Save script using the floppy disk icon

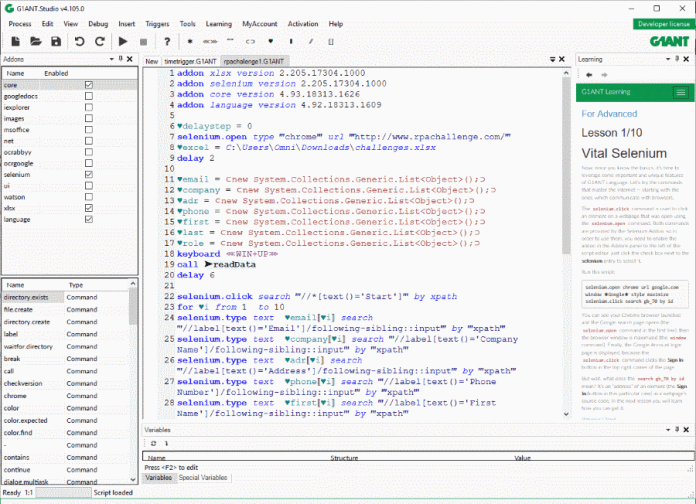pyautogui.click(x=57, y=41)
